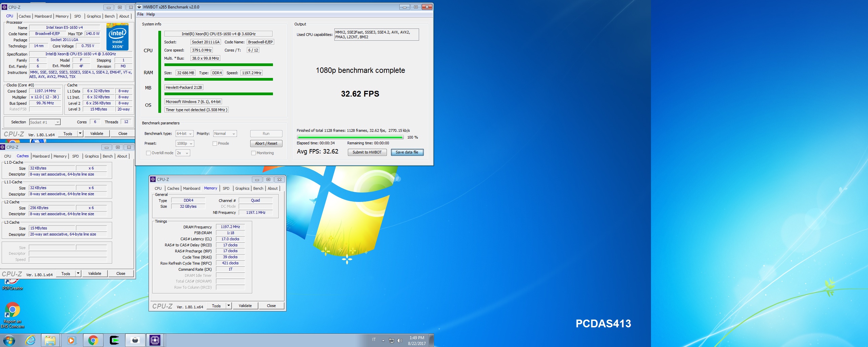Viewport: 868px width, 347px height.
Task: Click the Show desktop button
Action: tap(431, 340)
